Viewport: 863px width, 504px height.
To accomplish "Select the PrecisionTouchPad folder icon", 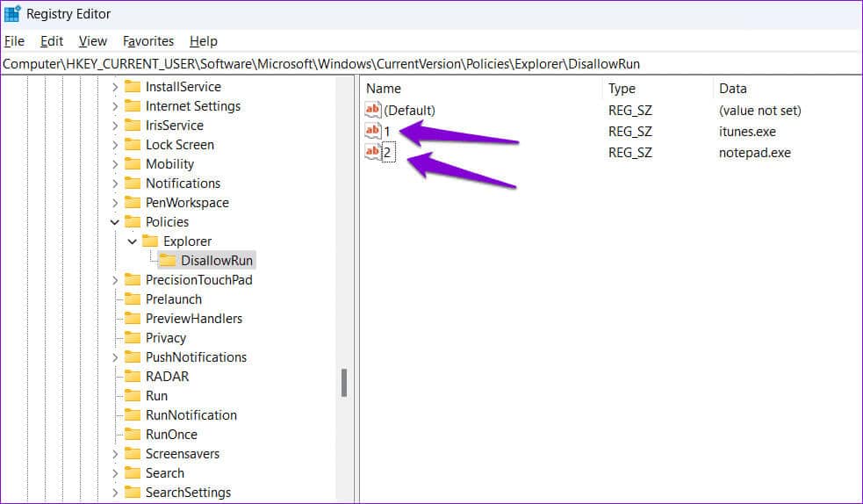I will (x=133, y=279).
